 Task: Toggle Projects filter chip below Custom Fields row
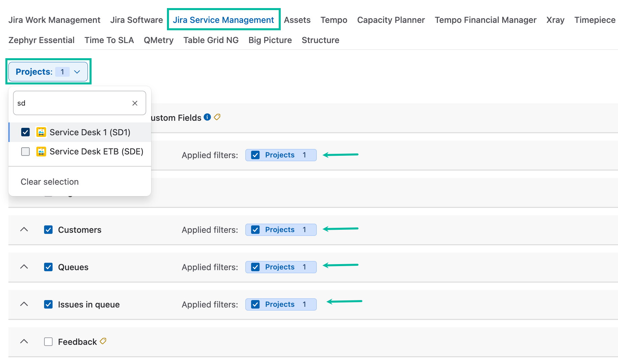pyautogui.click(x=281, y=155)
